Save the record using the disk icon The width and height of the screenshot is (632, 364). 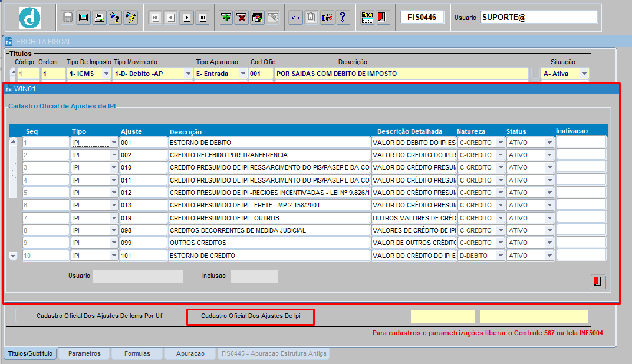(67, 17)
